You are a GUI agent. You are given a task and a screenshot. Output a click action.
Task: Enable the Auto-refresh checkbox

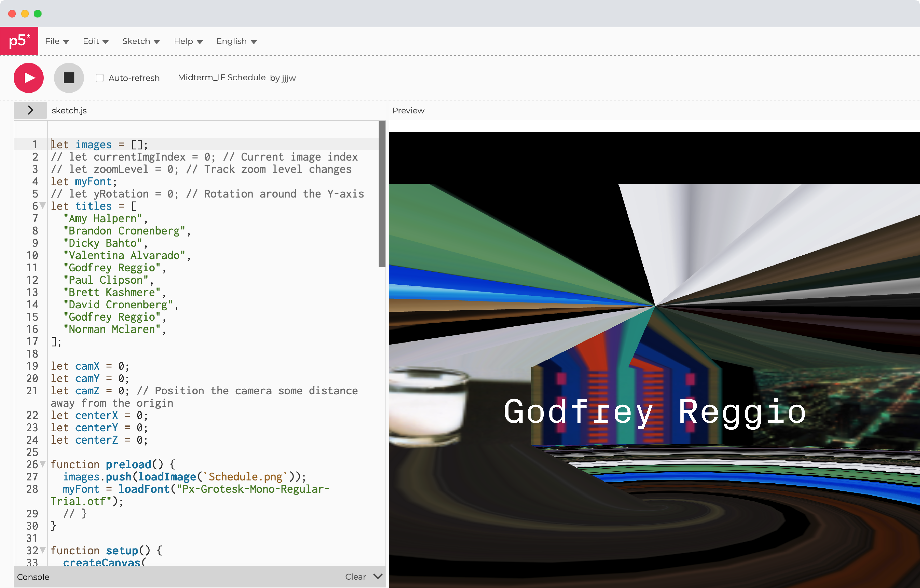pyautogui.click(x=100, y=78)
